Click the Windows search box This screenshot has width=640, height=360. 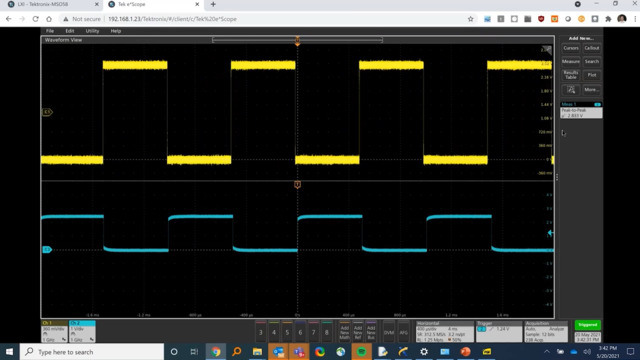pos(92,351)
